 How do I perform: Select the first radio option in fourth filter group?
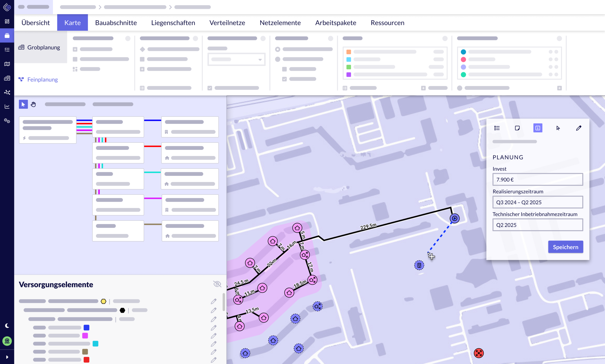(277, 49)
